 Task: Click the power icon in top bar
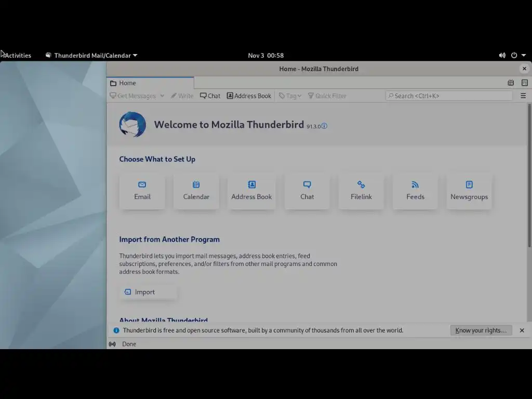514,55
